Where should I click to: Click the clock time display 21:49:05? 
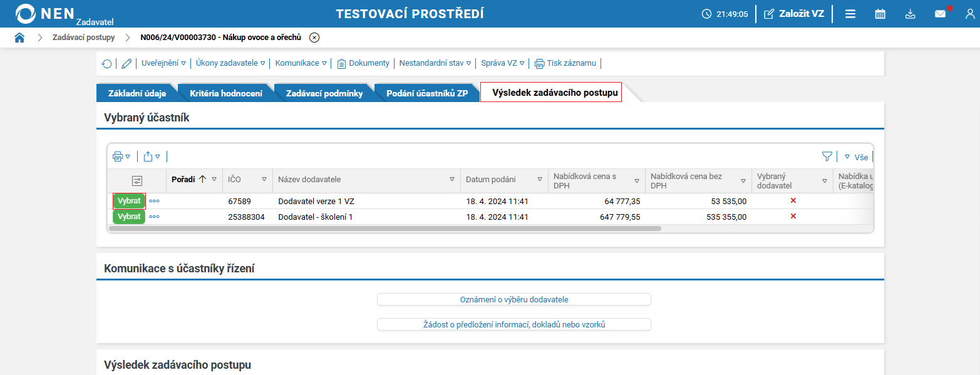(725, 14)
